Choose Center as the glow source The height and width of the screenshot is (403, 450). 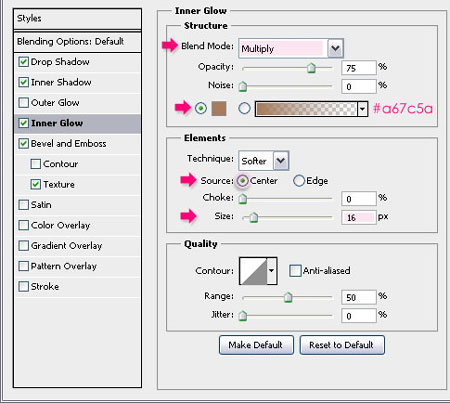(242, 181)
